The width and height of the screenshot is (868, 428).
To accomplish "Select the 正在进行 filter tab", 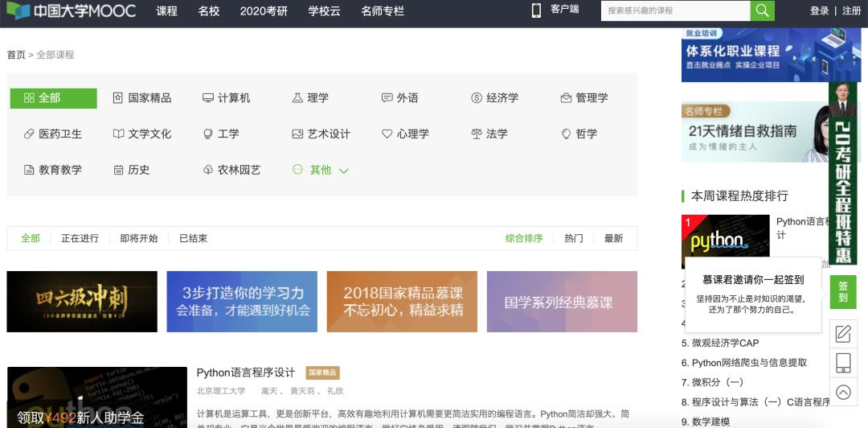I will 80,238.
